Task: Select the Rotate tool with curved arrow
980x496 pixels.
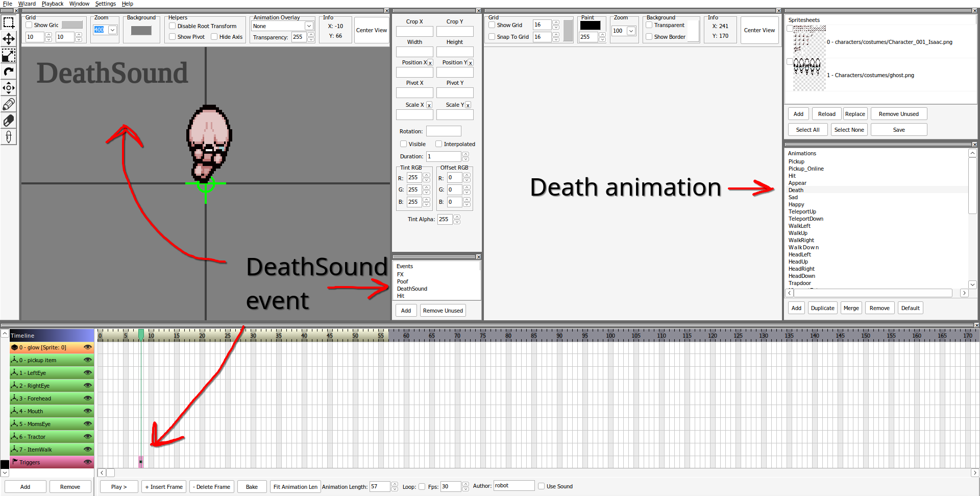Action: 9,72
